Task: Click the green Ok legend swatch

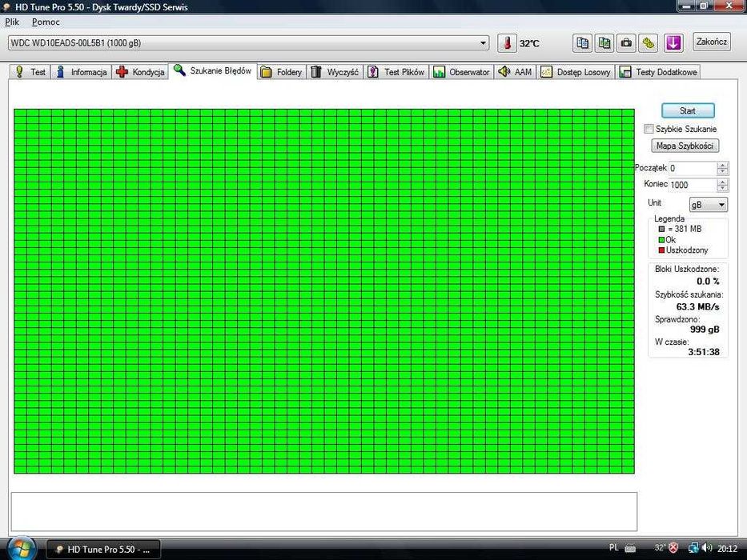Action: (661, 240)
